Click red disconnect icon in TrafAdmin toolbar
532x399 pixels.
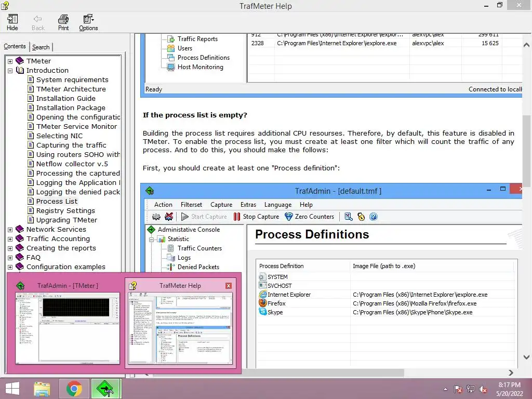tap(169, 217)
